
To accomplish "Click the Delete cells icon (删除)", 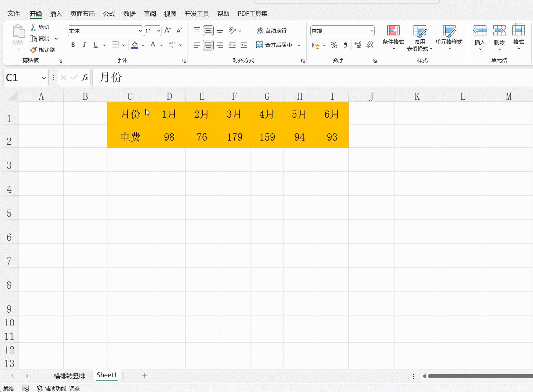I will tap(499, 36).
